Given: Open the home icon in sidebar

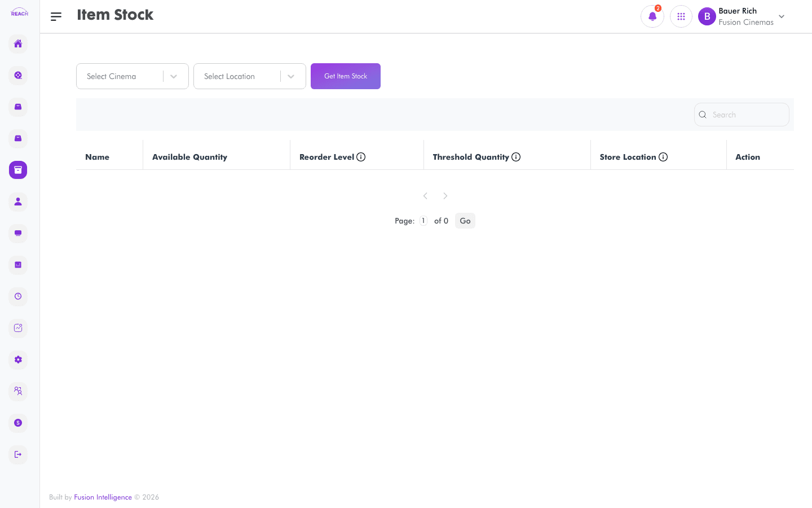Looking at the screenshot, I should click(18, 43).
